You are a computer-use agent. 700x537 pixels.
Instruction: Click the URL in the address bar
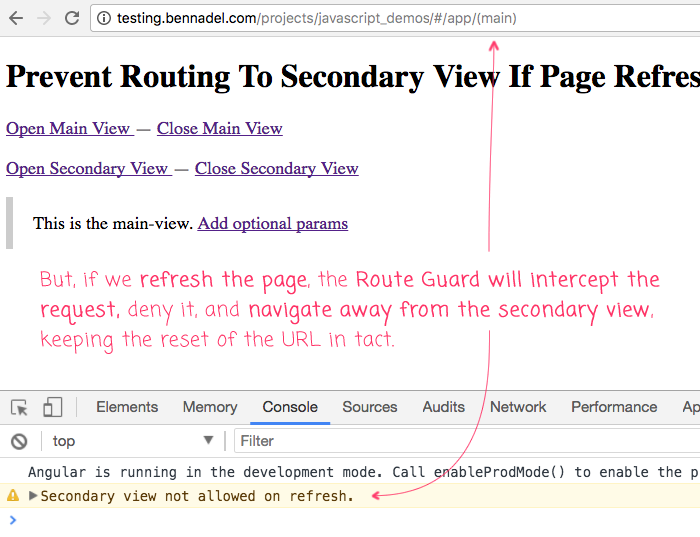click(x=318, y=18)
